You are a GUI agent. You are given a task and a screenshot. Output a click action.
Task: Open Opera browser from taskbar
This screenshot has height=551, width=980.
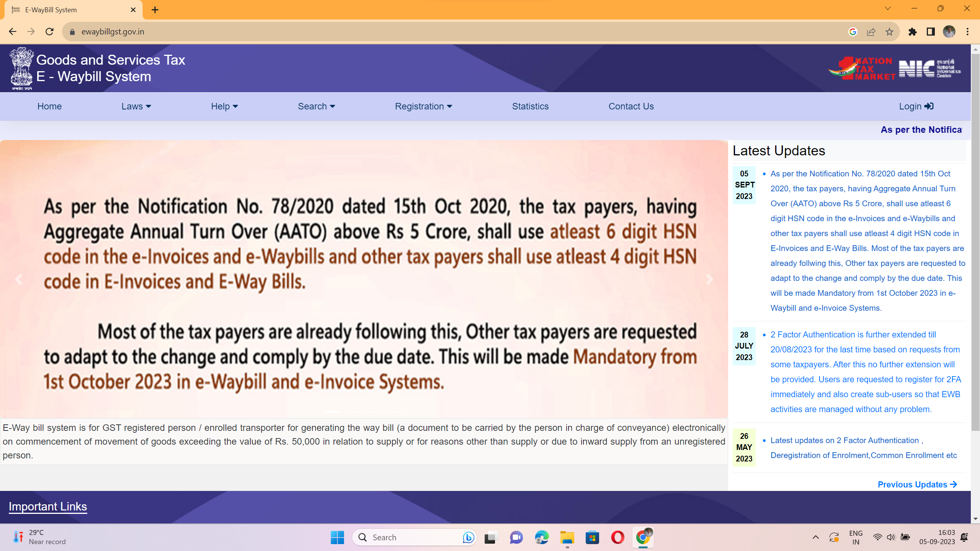coord(617,537)
